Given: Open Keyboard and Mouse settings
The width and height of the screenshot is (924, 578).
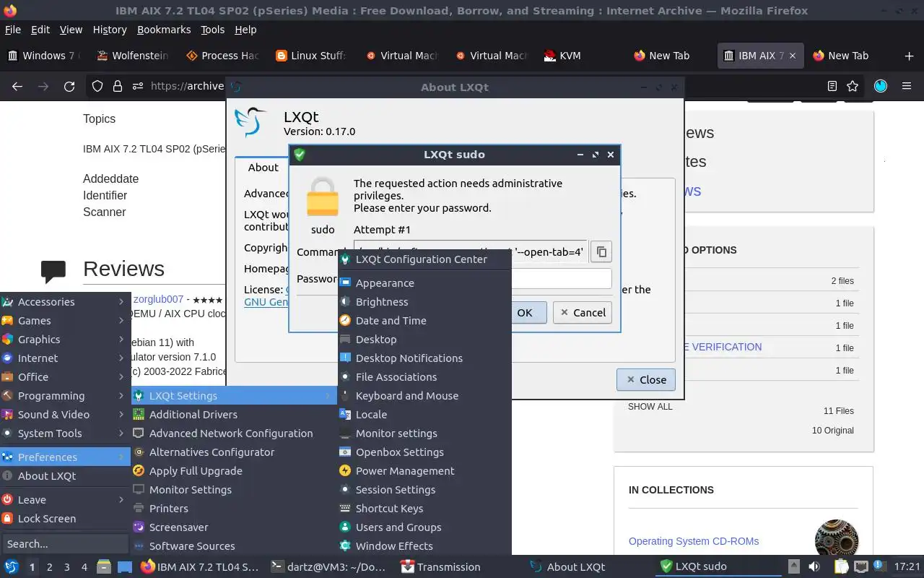Looking at the screenshot, I should [424, 396].
